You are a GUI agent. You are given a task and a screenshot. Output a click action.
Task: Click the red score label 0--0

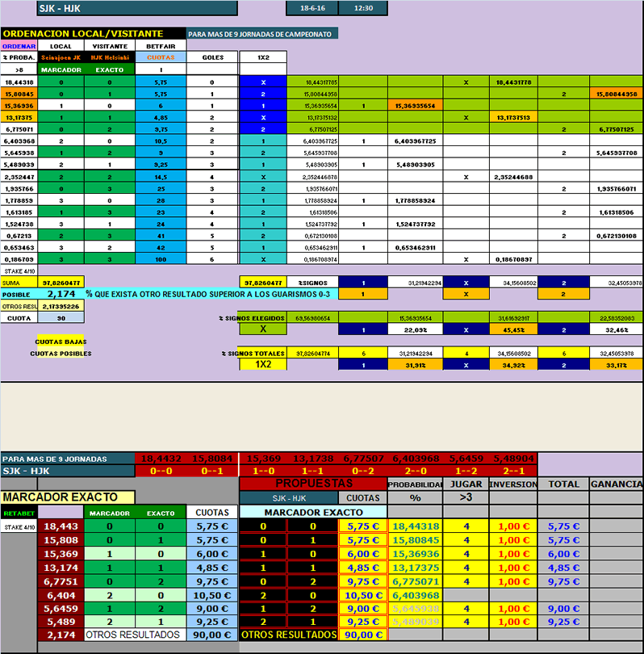(x=161, y=471)
